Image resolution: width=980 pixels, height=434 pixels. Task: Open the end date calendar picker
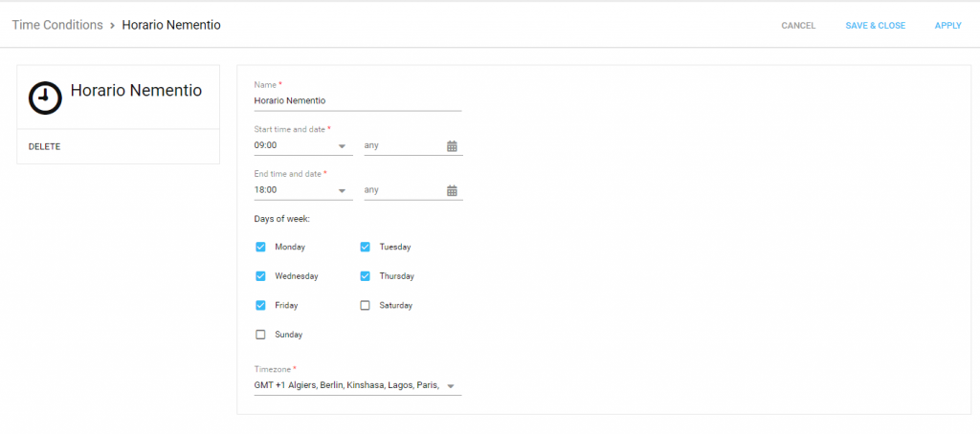point(453,190)
